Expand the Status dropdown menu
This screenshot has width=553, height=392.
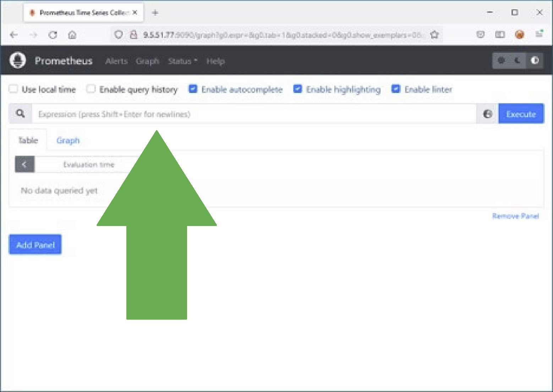tap(182, 61)
